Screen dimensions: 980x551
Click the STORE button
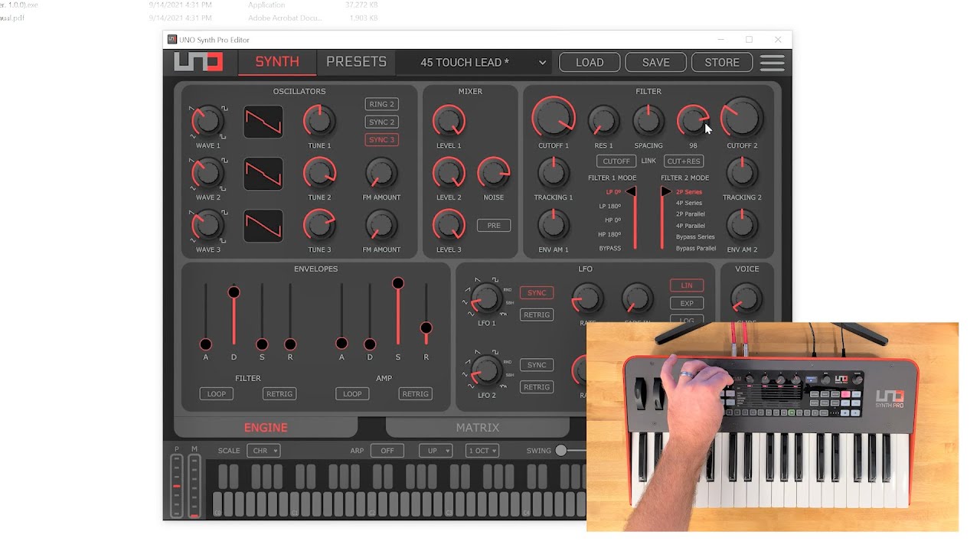click(x=722, y=62)
